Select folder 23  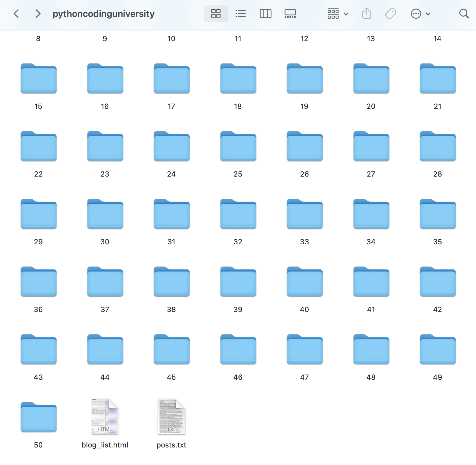pyautogui.click(x=105, y=146)
